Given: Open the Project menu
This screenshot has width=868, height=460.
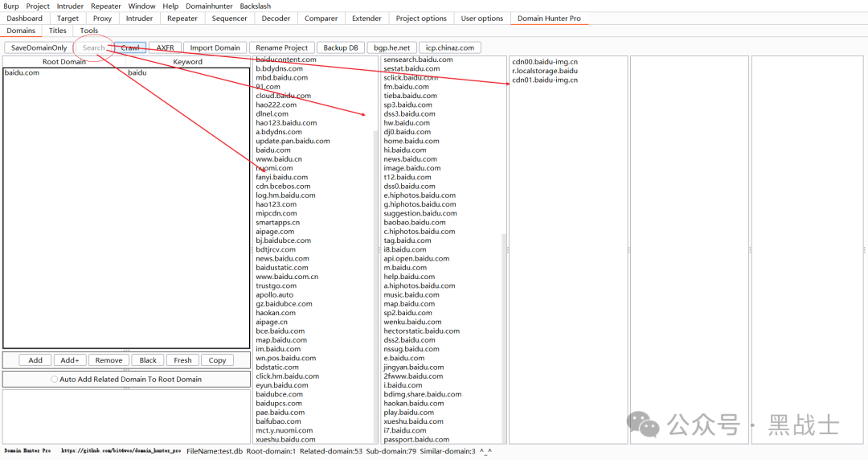Looking at the screenshot, I should click(x=38, y=6).
